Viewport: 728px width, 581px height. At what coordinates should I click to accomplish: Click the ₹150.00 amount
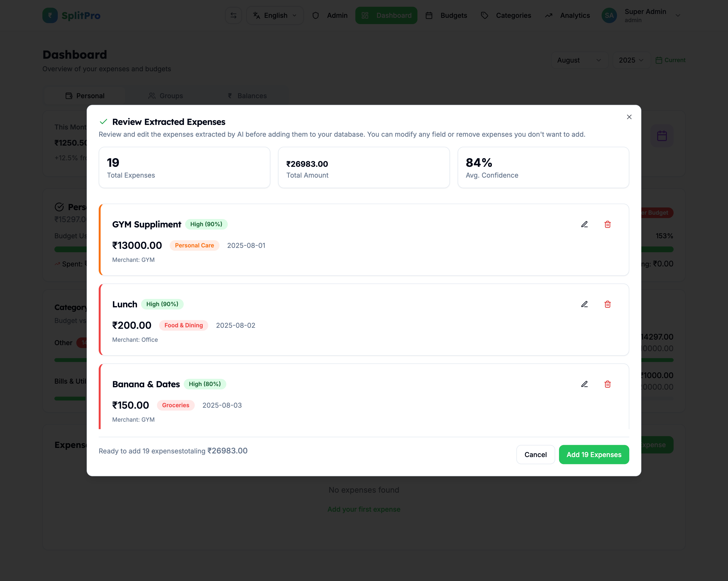(130, 405)
